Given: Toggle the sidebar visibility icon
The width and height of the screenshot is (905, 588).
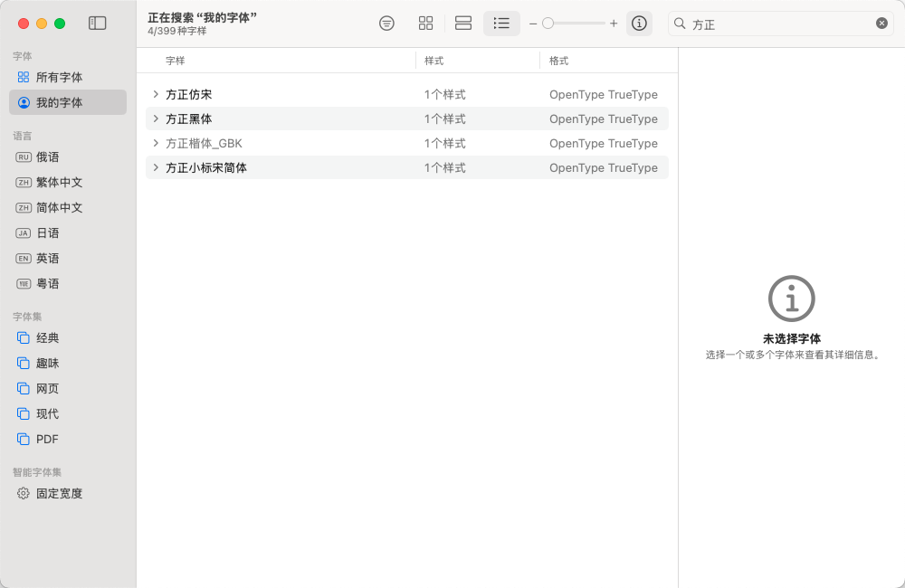Looking at the screenshot, I should click(97, 24).
